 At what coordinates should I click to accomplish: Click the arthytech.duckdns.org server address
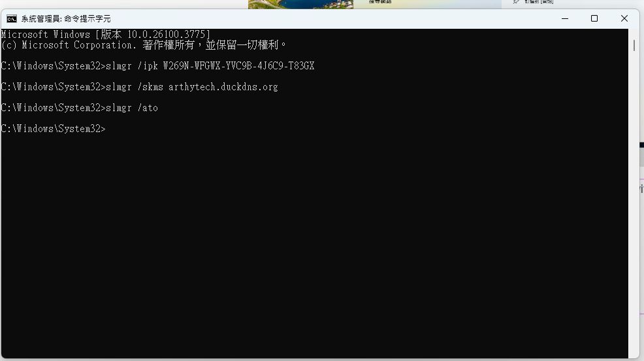[x=223, y=87]
